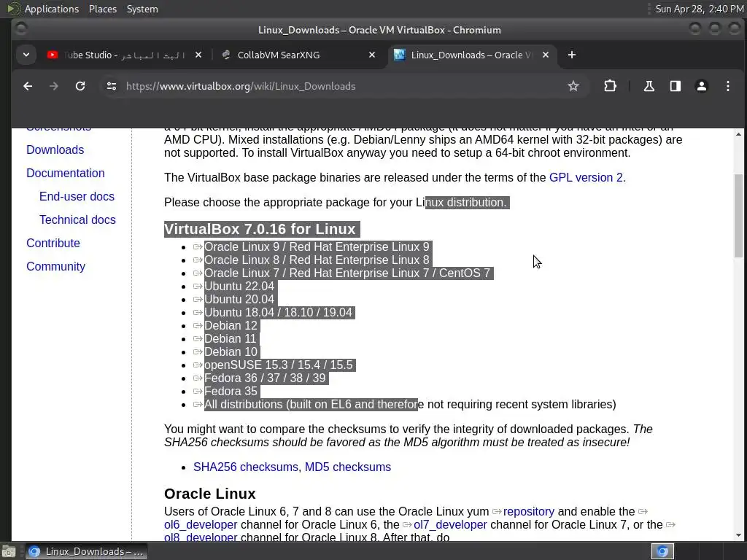Viewport: 747px width, 560px height.
Task: Follow the GPL version 2 link
Action: point(586,178)
